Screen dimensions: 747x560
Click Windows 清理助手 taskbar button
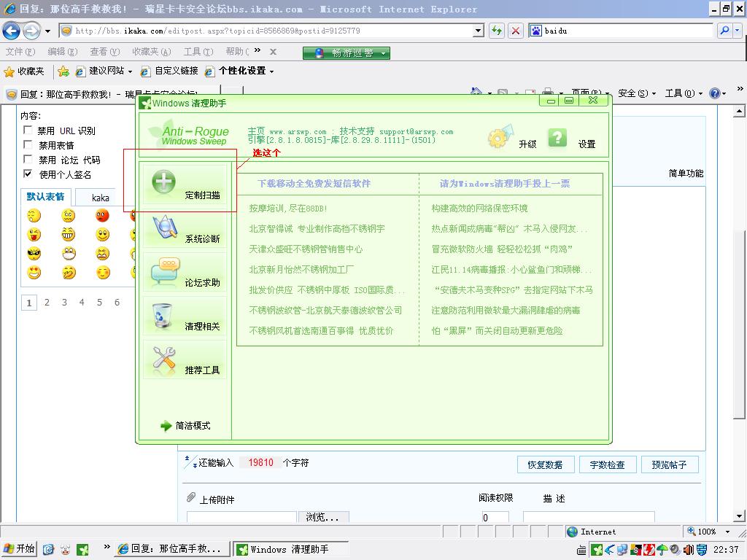tap(290, 549)
